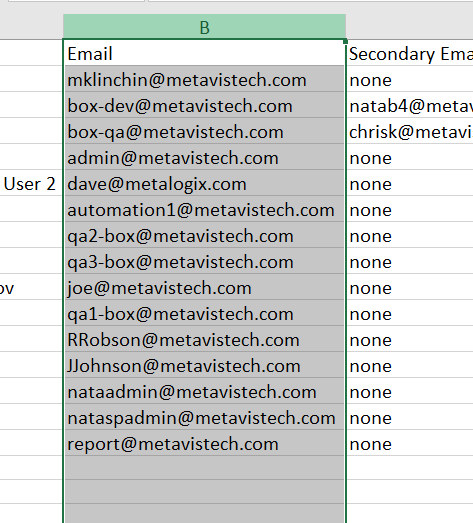Select cell automation1@metavistech.com

204,209
